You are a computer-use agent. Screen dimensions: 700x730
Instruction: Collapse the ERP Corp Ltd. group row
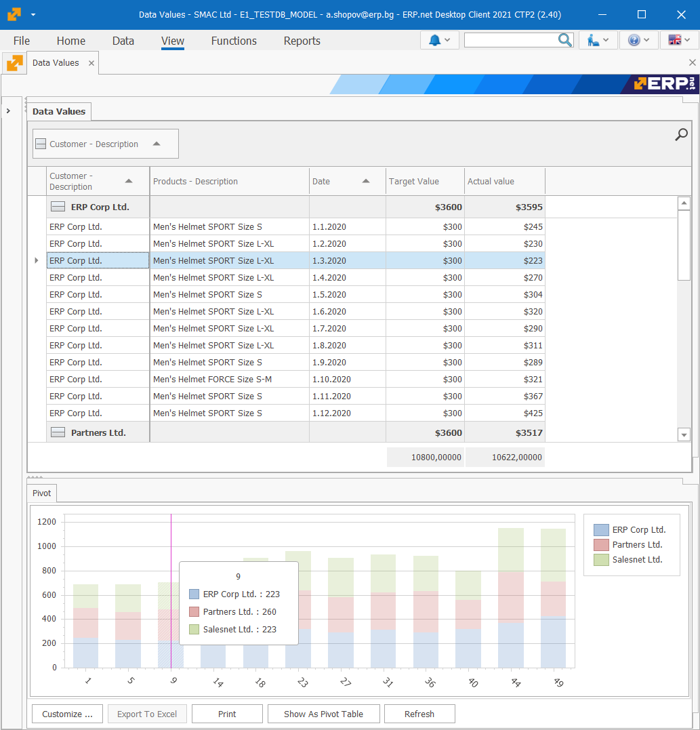[58, 207]
